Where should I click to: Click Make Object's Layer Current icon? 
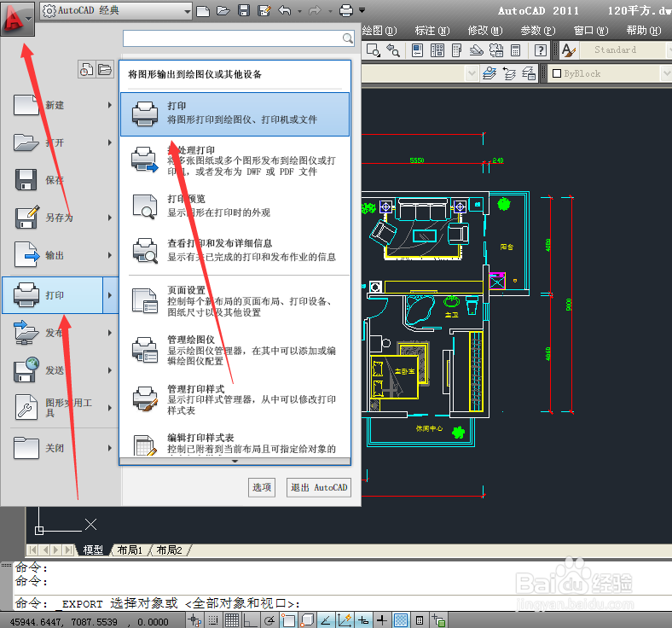(490, 73)
